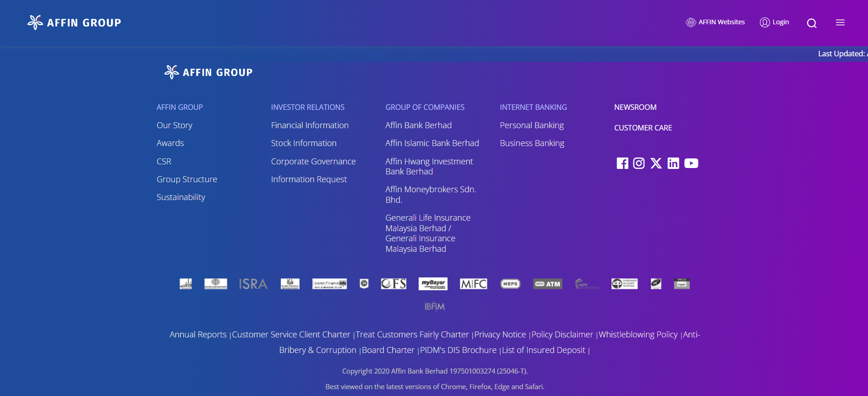Open Corporate Governance
Viewport: 868px width, 396px height.
click(313, 162)
